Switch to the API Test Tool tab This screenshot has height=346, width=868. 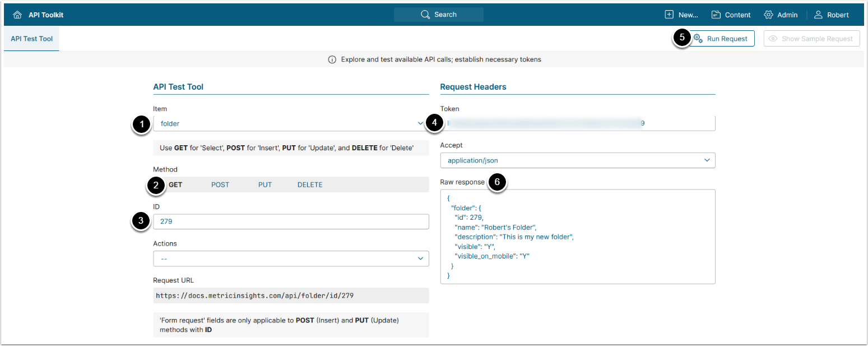click(x=31, y=39)
